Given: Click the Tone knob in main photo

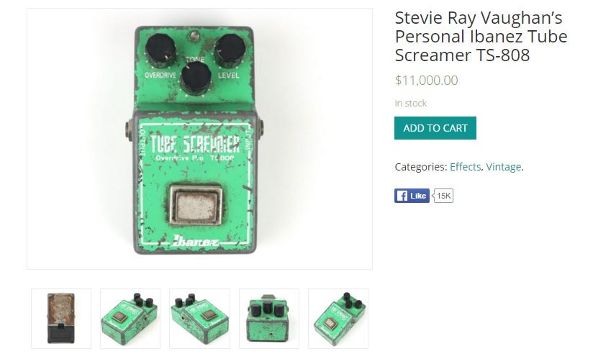Looking at the screenshot, I should tap(196, 78).
